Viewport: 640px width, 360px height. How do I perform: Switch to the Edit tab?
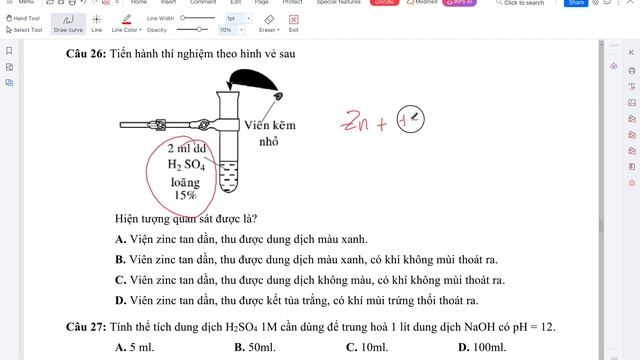coord(236,2)
